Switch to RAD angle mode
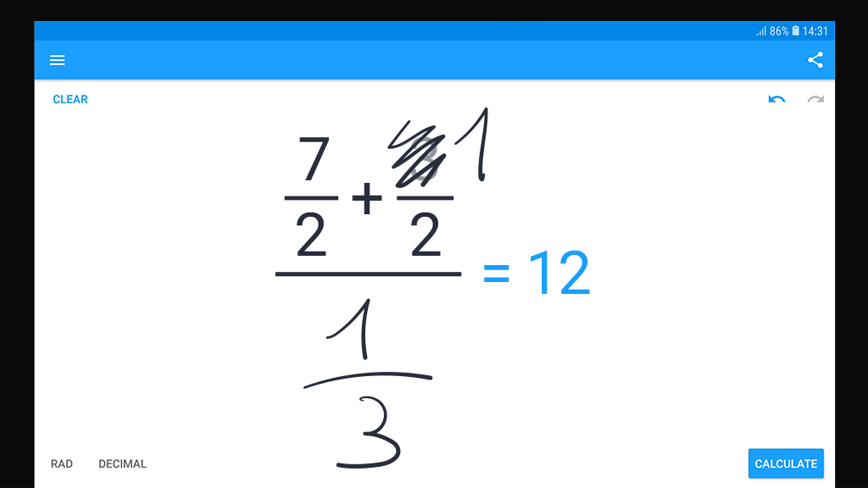Image resolution: width=868 pixels, height=488 pixels. click(61, 463)
